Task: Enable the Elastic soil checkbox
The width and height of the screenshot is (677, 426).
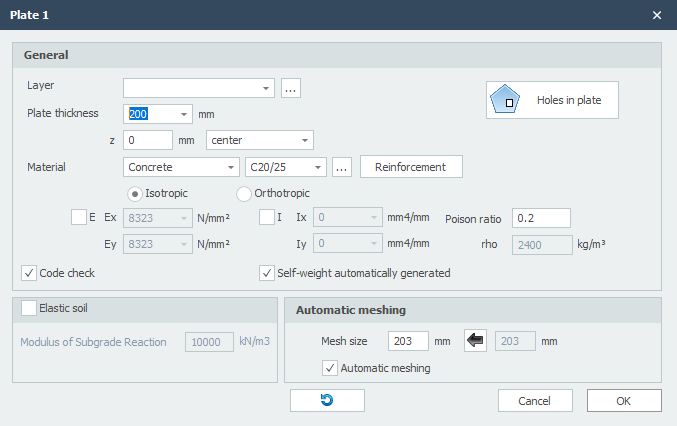Action: (29, 307)
